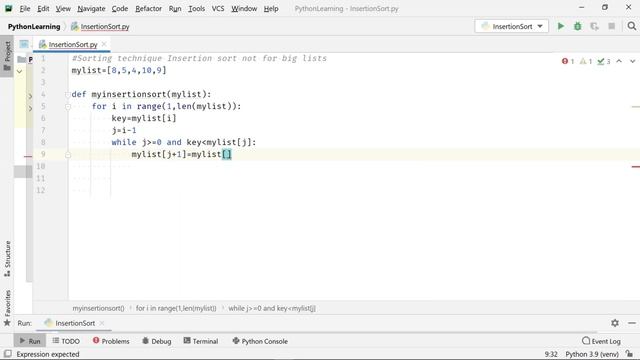Open the VCS menu

[x=218, y=8]
